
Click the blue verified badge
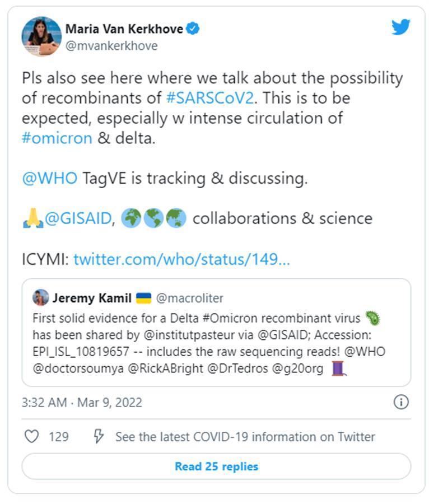tap(193, 29)
